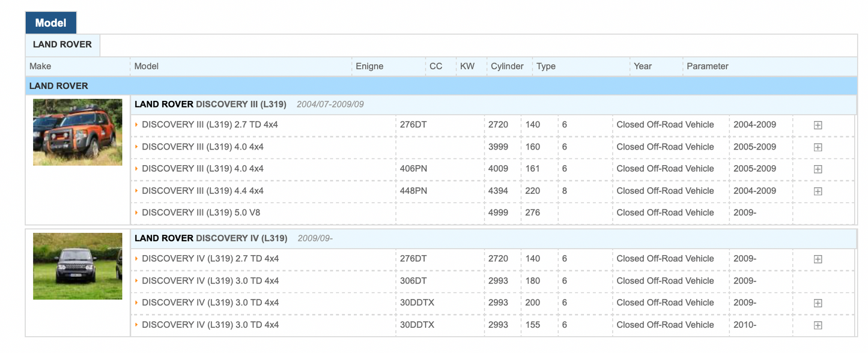
Task: Expand parameters for Discovery III 2.7 TD 4x4
Action: (818, 125)
